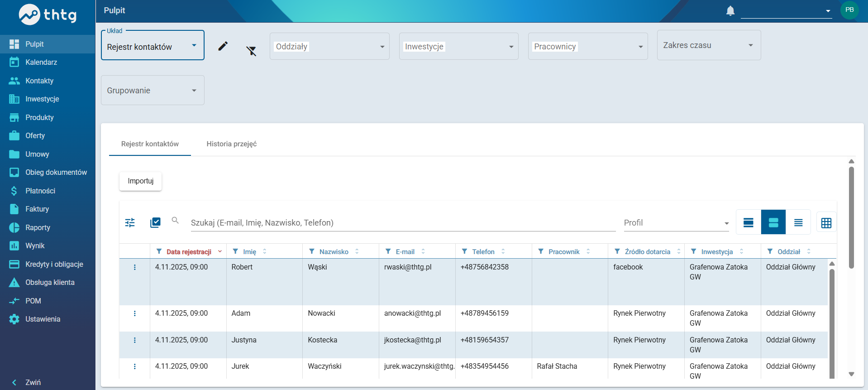Clear filters with the crossed funnel icon
868x390 pixels.
pos(251,51)
